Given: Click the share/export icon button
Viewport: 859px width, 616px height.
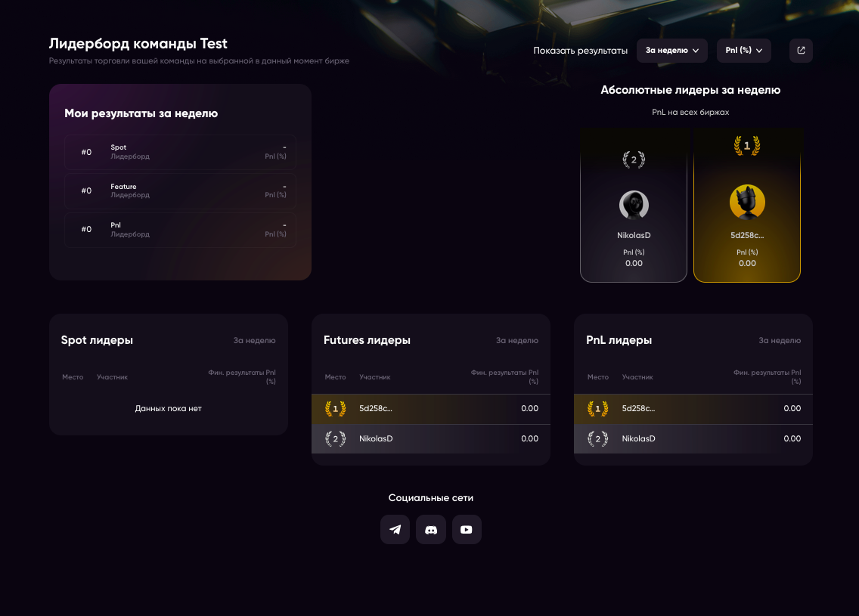Looking at the screenshot, I should coord(801,51).
